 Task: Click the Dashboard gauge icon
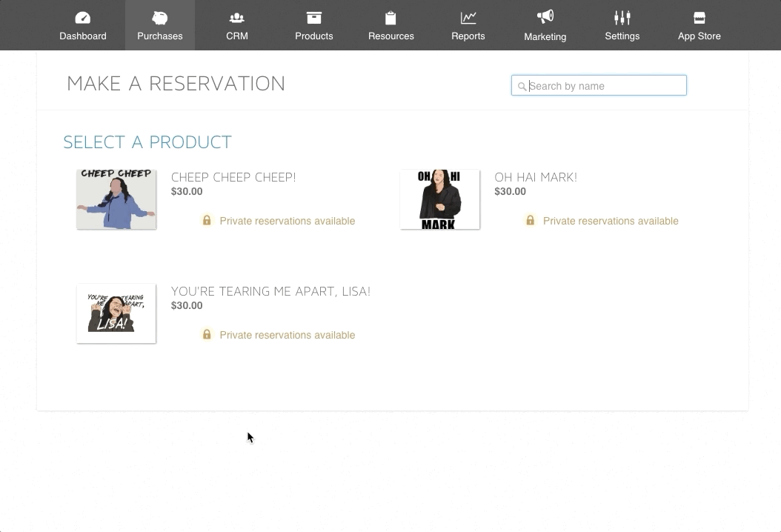click(x=83, y=18)
